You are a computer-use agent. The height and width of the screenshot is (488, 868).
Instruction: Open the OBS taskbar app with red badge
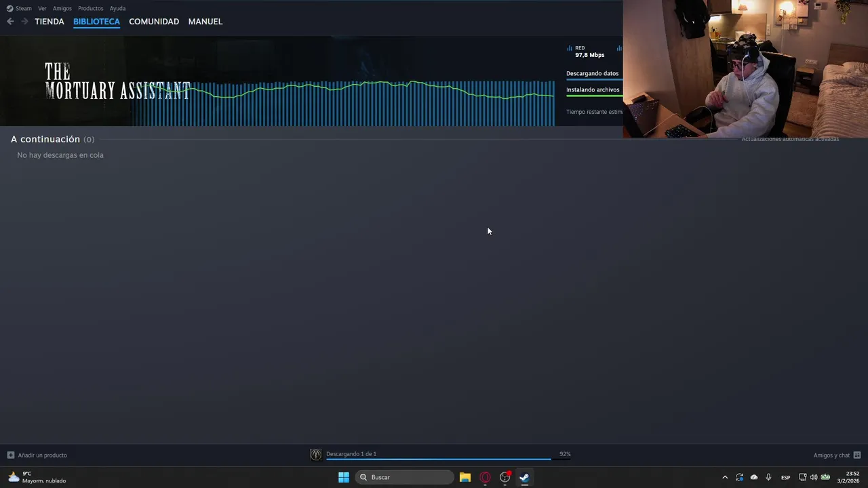[x=505, y=477]
